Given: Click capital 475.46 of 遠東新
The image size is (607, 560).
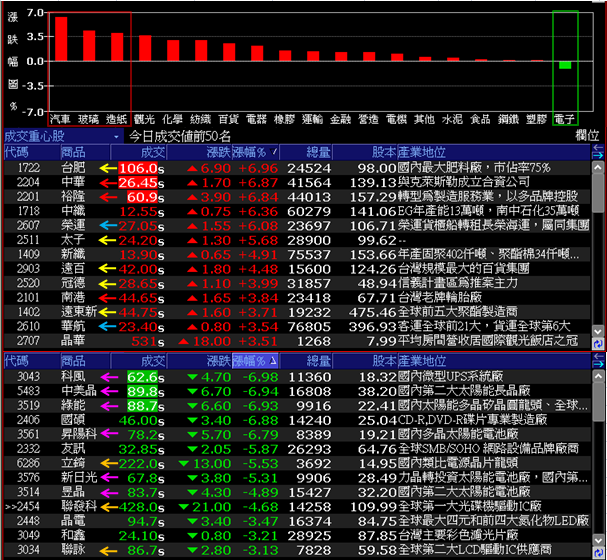Looking at the screenshot, I should (x=372, y=312).
